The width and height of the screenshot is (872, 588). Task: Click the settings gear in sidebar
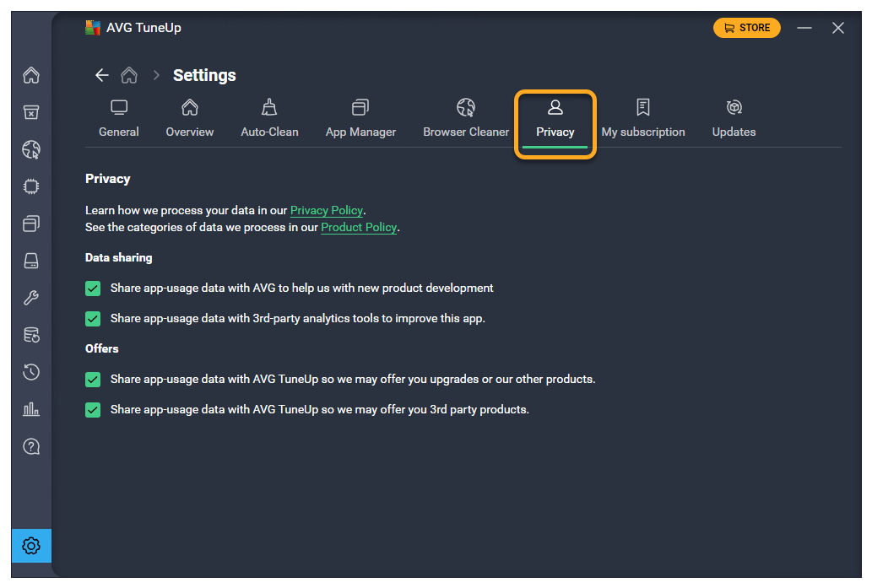pos(31,546)
